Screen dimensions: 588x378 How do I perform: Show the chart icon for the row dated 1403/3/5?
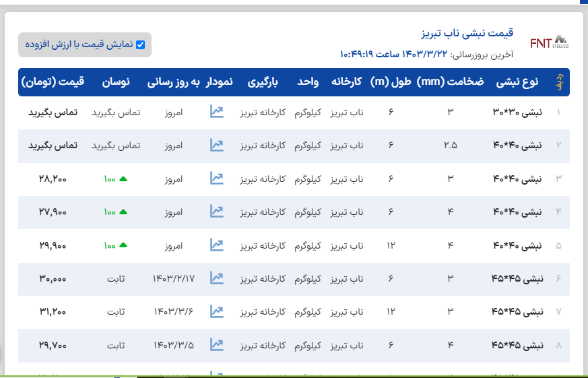[216, 344]
